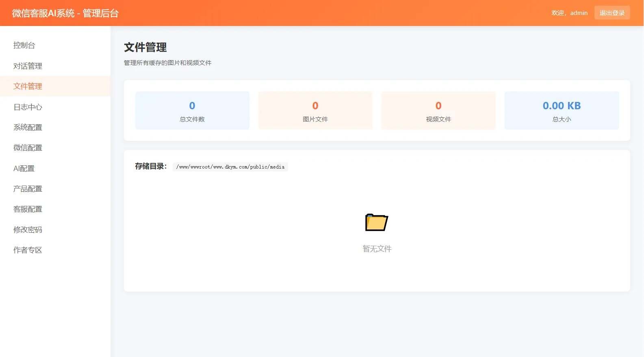Click the 视频文件 count card
This screenshot has height=357, width=644.
click(x=438, y=110)
